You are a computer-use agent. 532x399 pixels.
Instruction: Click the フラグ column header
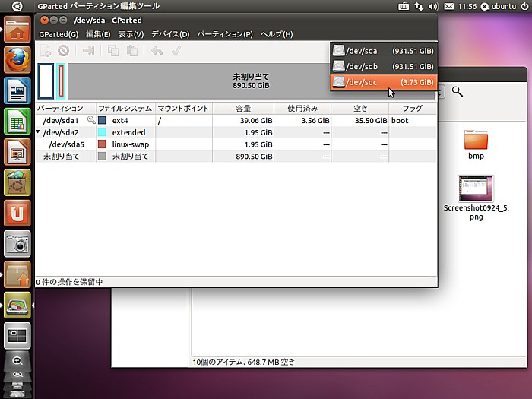pos(413,109)
